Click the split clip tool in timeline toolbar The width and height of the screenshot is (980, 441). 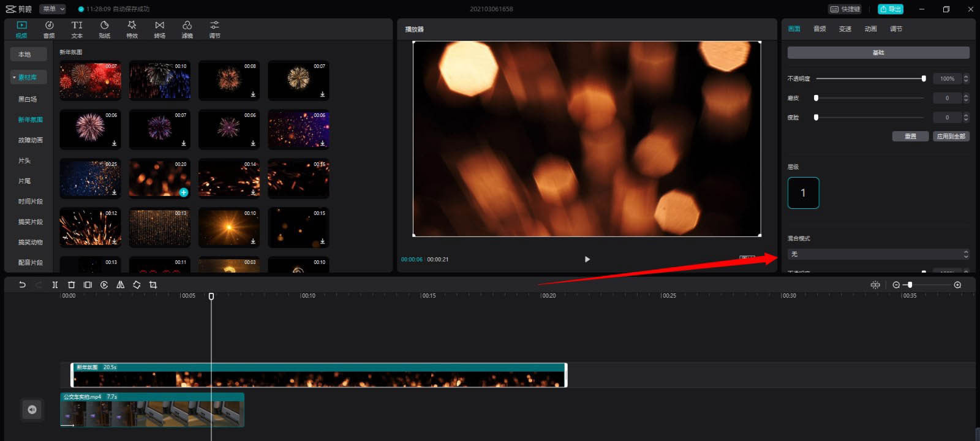coord(55,285)
